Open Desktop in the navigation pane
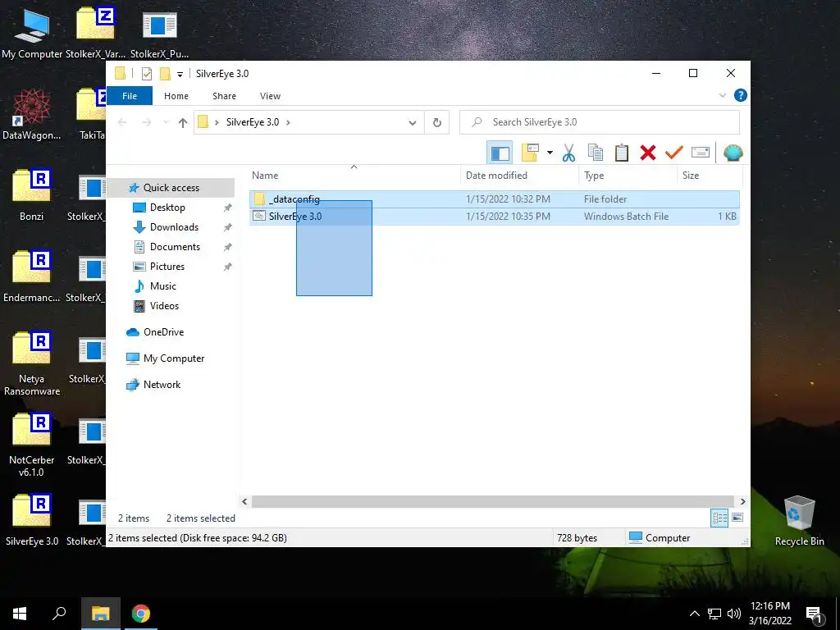840x630 pixels. (167, 208)
